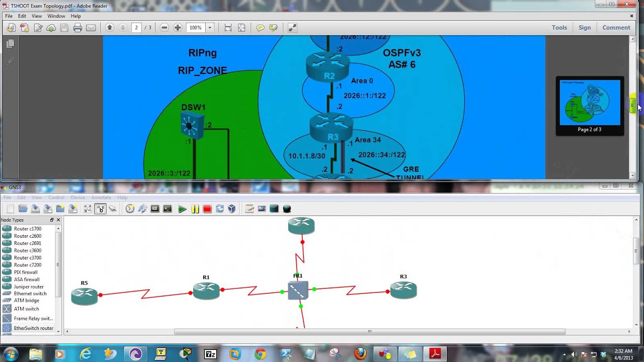Toggle the interface labels button in GNS3
The width and height of the screenshot is (644, 362).
pyautogui.click(x=88, y=209)
